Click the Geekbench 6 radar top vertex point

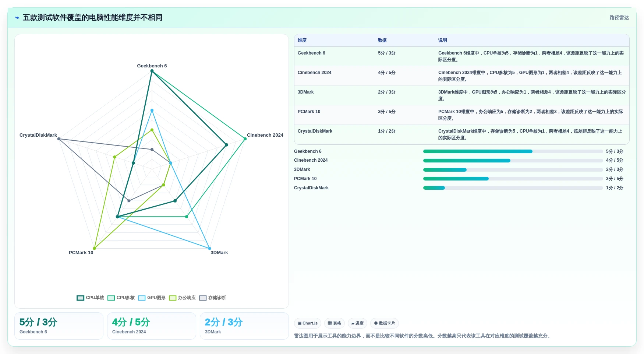point(152,71)
